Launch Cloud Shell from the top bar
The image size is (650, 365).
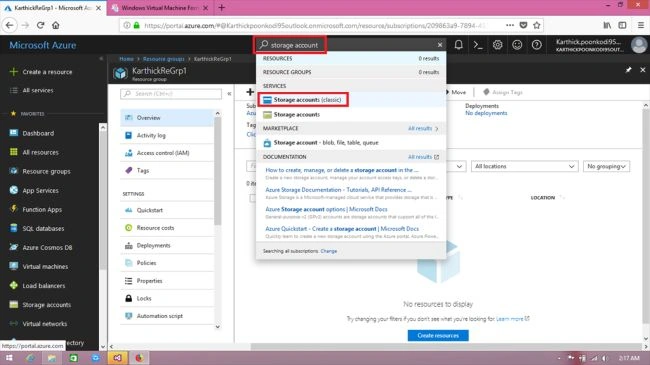pyautogui.click(x=478, y=45)
